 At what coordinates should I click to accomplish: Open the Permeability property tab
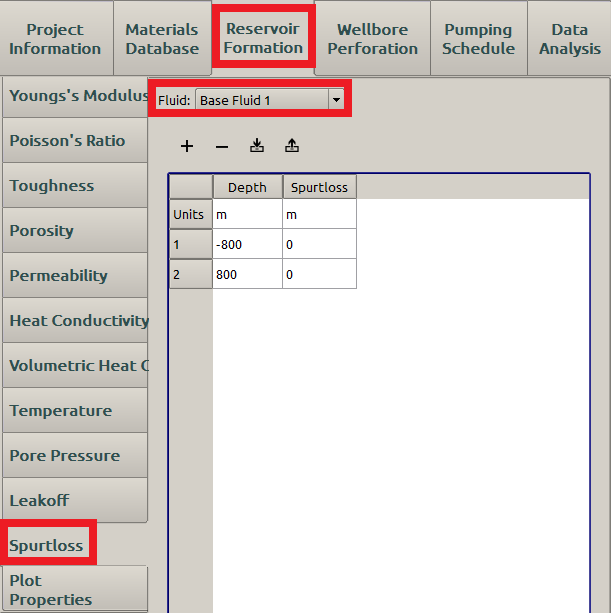pyautogui.click(x=75, y=275)
